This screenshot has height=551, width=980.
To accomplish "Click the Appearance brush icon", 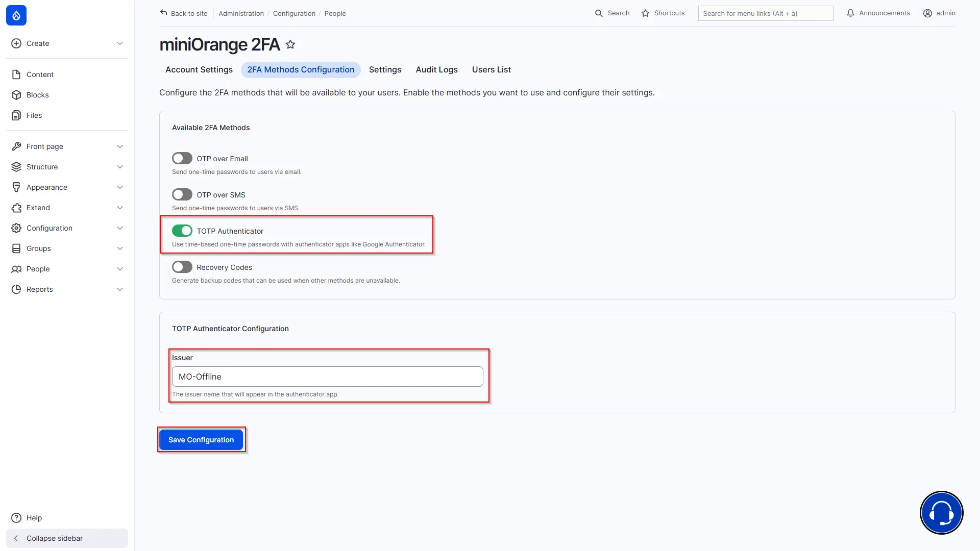I will [16, 187].
